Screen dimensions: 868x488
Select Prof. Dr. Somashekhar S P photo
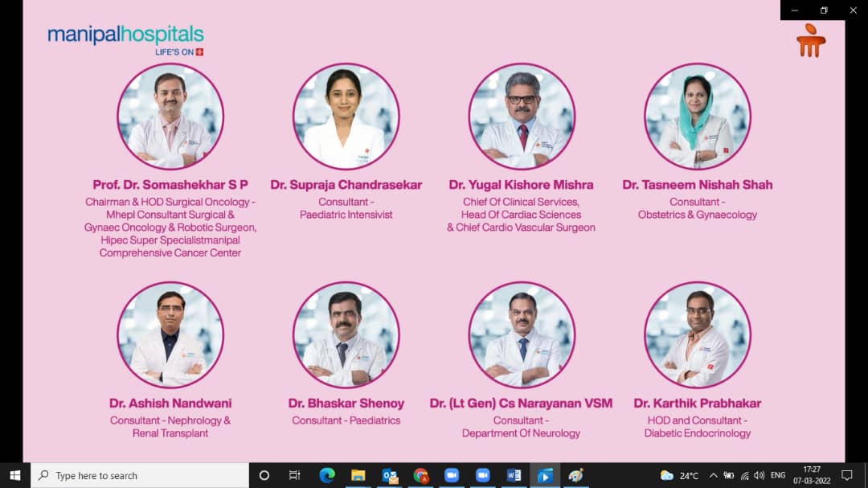click(170, 117)
